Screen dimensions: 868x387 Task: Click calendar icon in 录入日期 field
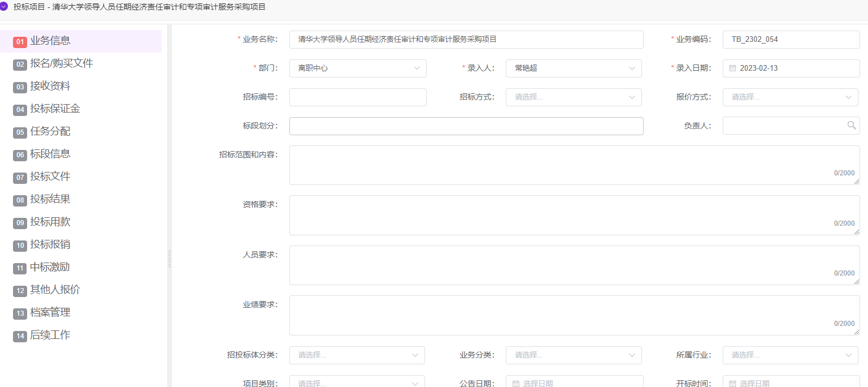(x=732, y=68)
